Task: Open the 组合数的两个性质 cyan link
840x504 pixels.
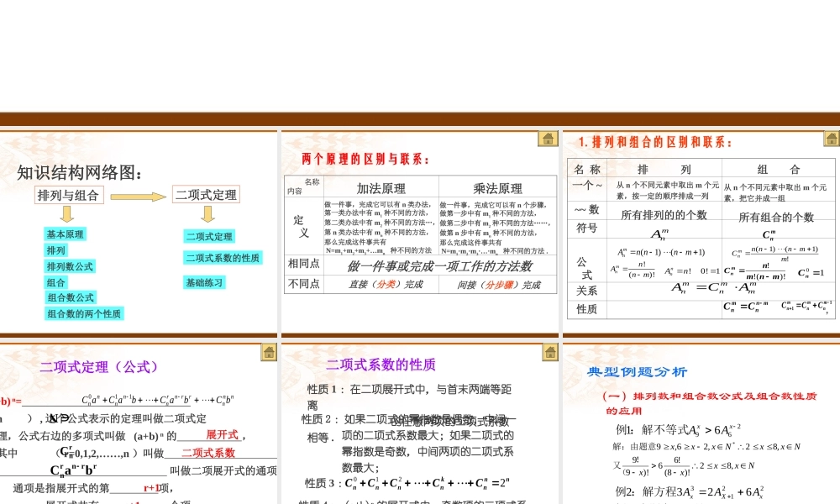Action: 84,313
